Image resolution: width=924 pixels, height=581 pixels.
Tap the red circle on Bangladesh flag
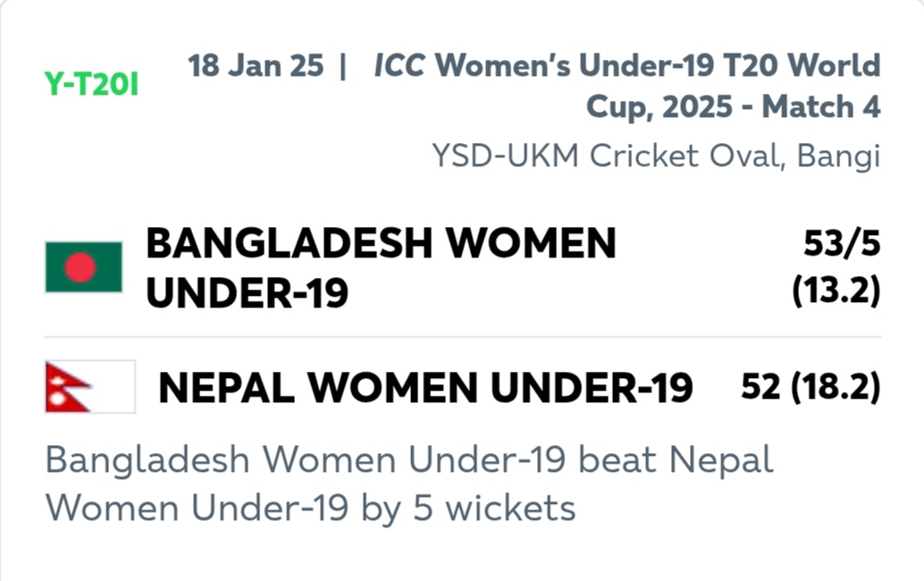click(80, 267)
